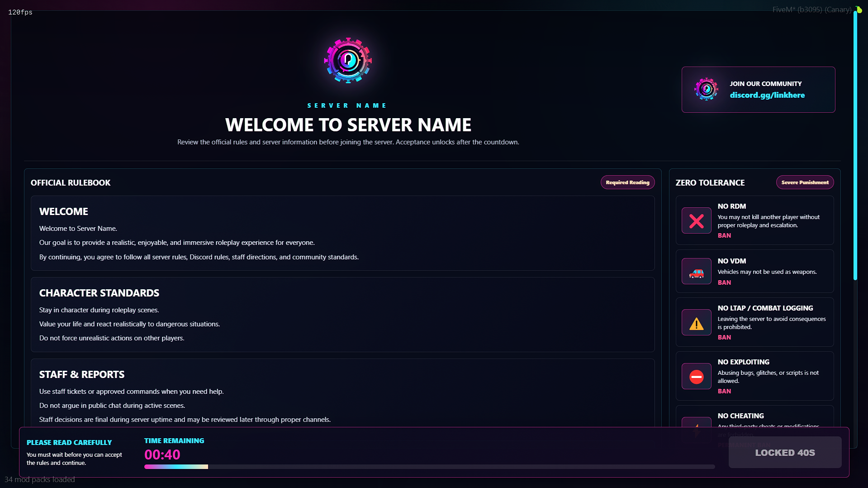Click the NO VDM rule title

[x=731, y=261]
